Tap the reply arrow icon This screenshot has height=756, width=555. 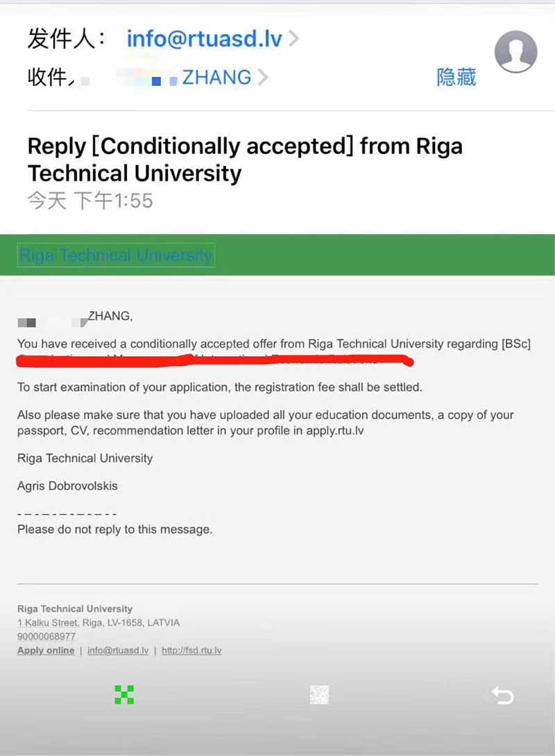[x=502, y=695]
